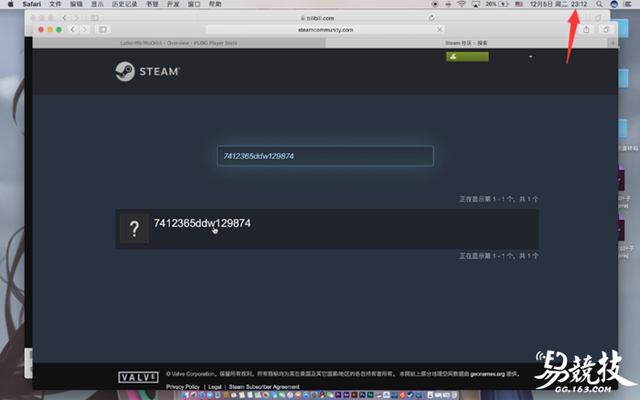
Task: Reload page in the back bilibili Safari window
Action: [431, 18]
